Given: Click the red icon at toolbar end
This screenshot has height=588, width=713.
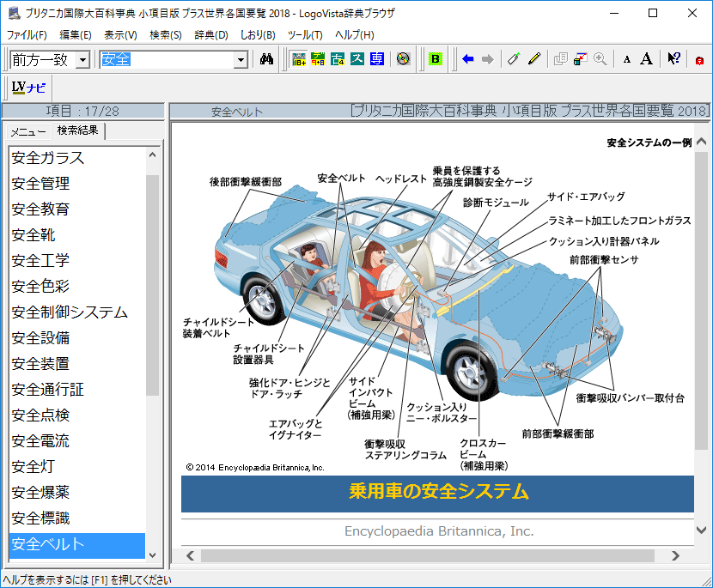Looking at the screenshot, I should click(700, 60).
